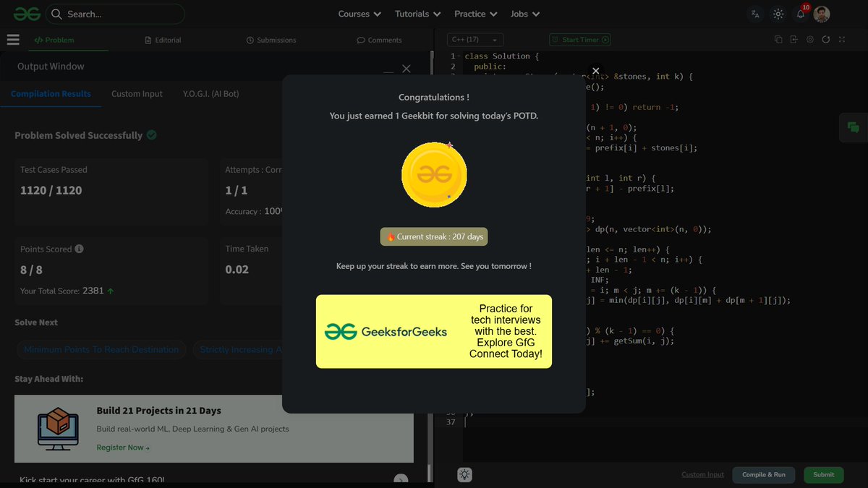Click the Search input field
The width and height of the screenshot is (868, 488).
click(x=116, y=14)
